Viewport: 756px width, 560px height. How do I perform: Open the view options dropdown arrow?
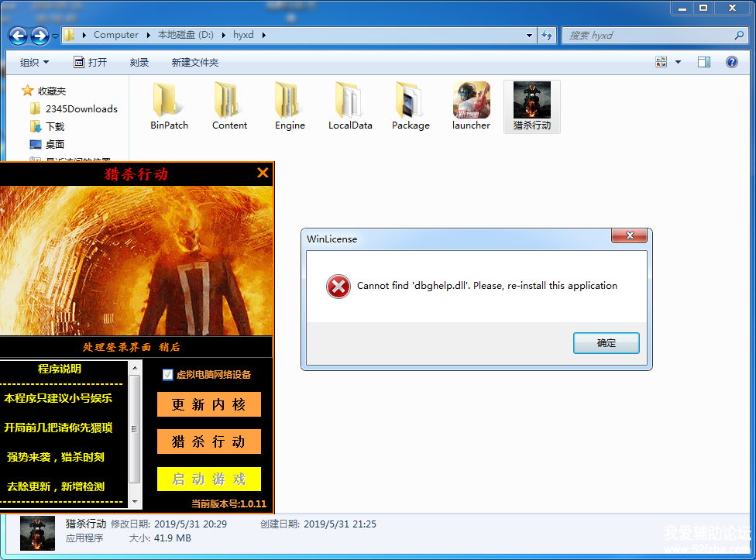pyautogui.click(x=678, y=62)
